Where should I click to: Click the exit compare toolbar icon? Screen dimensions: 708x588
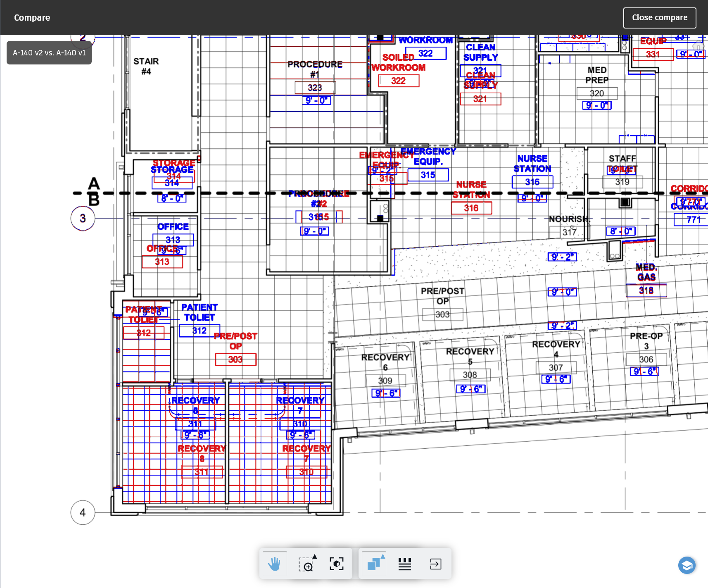435,563
